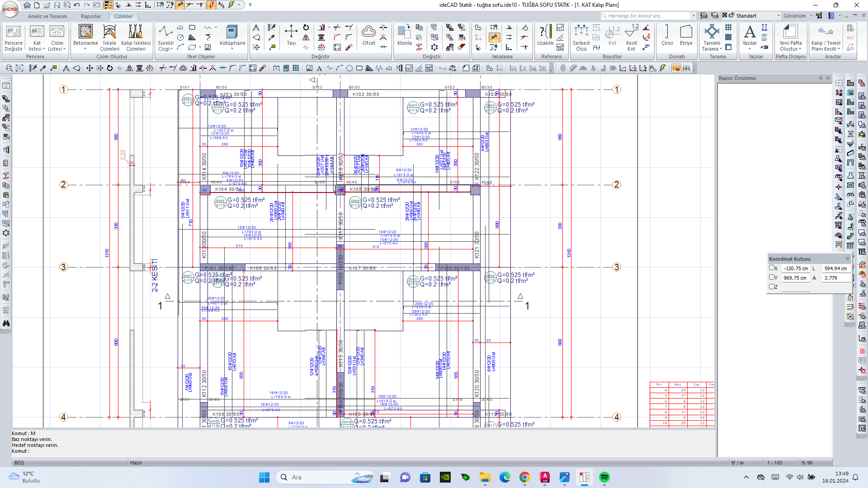Select the Ofset tool

pos(369,36)
